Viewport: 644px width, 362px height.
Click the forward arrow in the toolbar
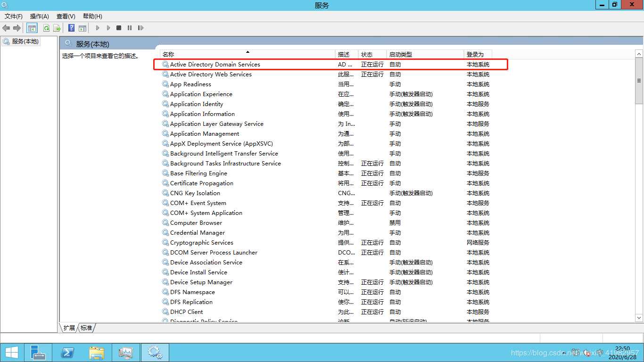(17, 28)
